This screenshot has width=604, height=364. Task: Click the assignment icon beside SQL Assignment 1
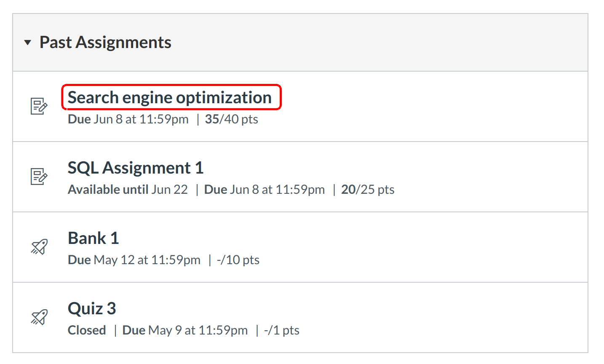[x=39, y=177]
